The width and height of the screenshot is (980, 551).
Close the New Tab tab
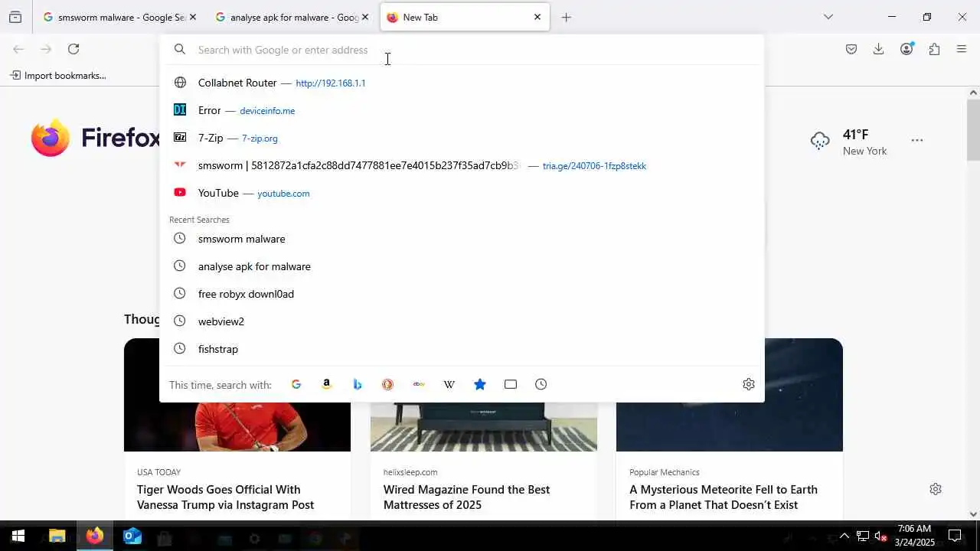[x=537, y=17]
